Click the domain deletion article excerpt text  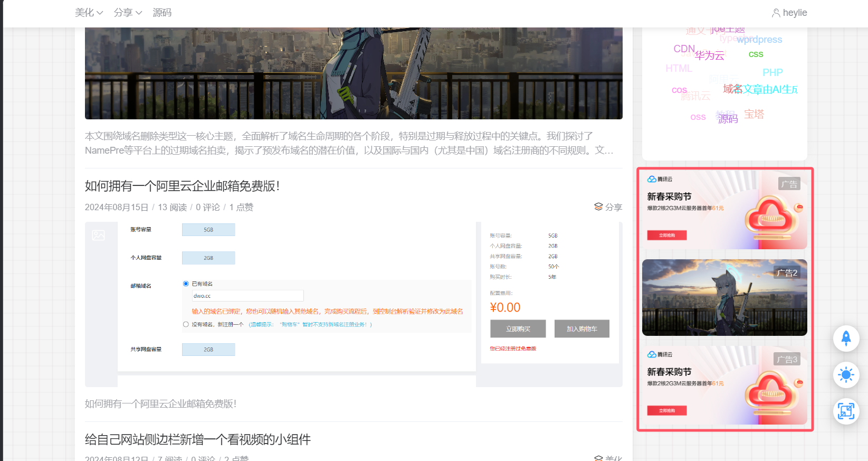[349, 143]
